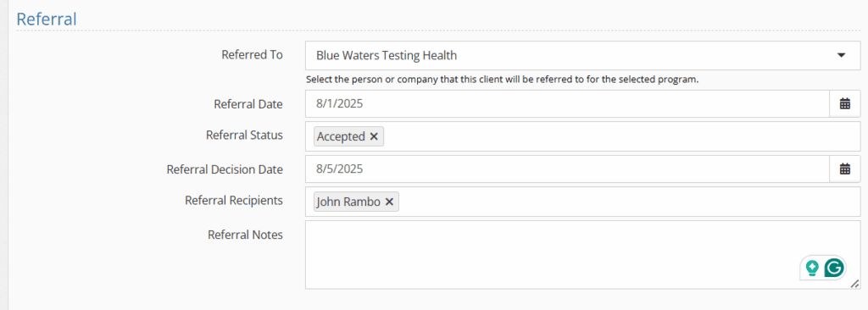868x310 pixels.
Task: Focus the Referral Decision Date field 8/5/2025
Action: pyautogui.click(x=567, y=169)
